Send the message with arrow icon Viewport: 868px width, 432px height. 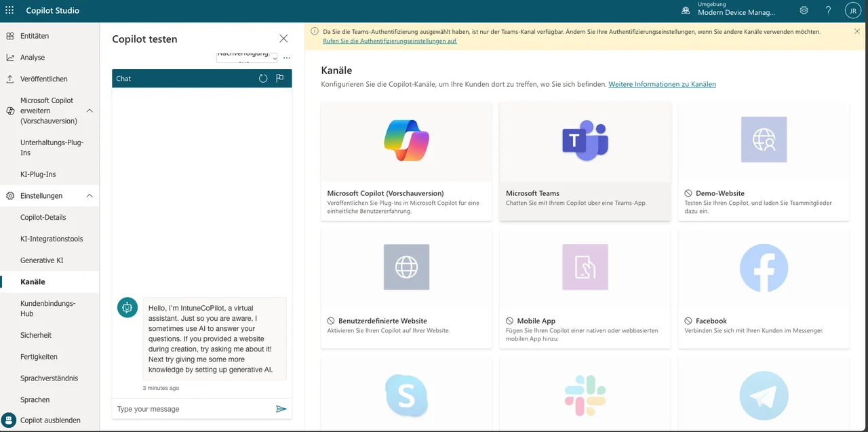point(281,409)
